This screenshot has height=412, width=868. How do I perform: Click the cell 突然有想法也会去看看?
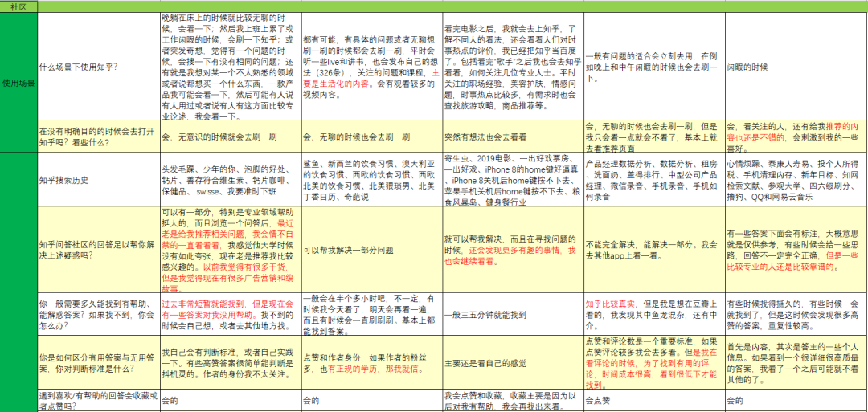tap(513, 136)
